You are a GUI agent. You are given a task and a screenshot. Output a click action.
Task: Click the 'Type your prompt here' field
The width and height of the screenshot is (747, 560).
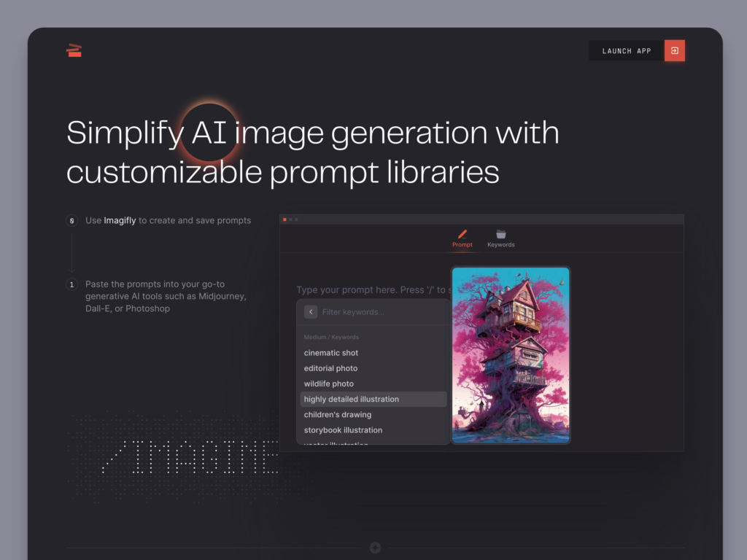coord(373,290)
